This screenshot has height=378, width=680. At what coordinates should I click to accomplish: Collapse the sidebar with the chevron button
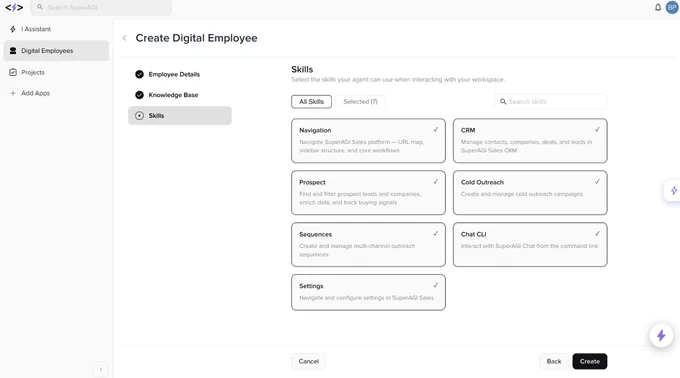[101, 369]
